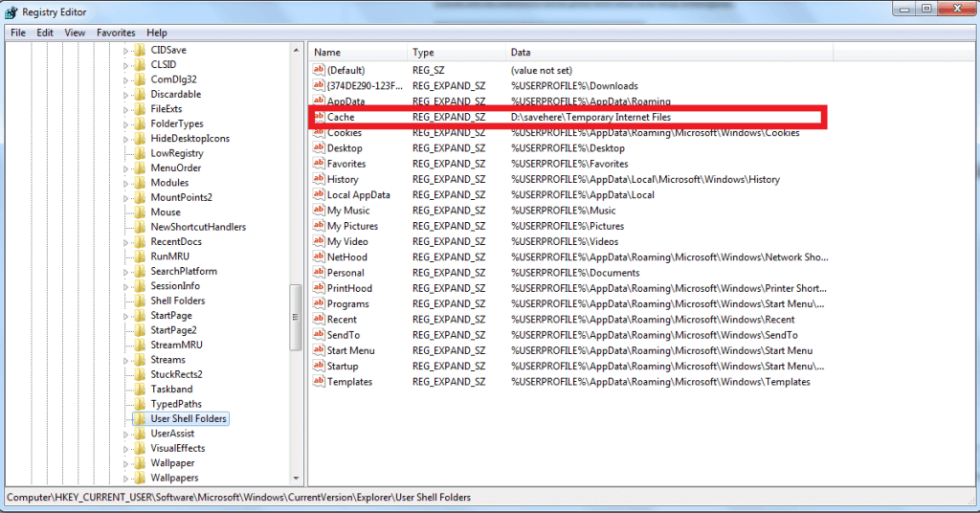
Task: Click the My Pictures value icon
Action: [x=319, y=226]
